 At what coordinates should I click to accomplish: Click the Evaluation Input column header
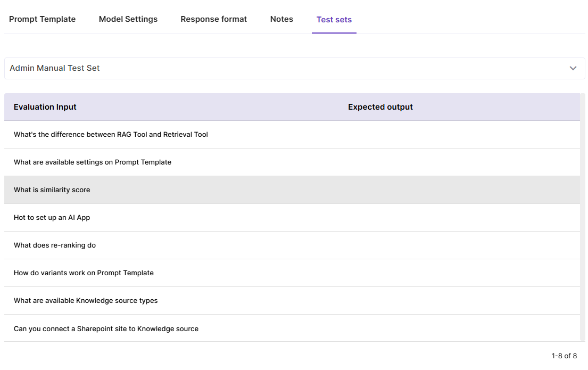[x=45, y=107]
